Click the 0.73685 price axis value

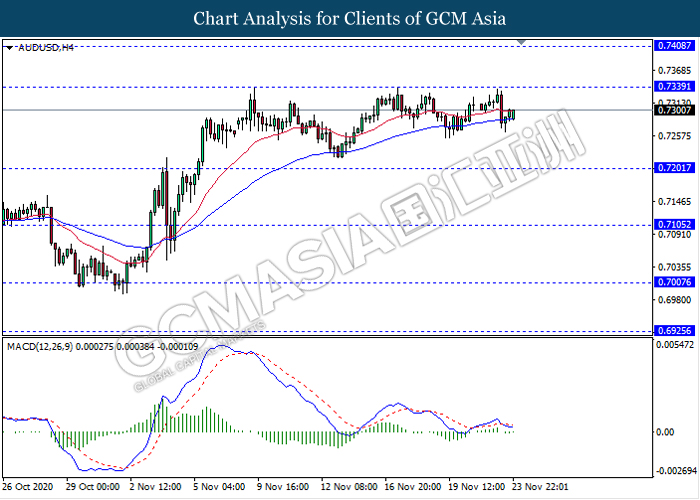(675, 71)
